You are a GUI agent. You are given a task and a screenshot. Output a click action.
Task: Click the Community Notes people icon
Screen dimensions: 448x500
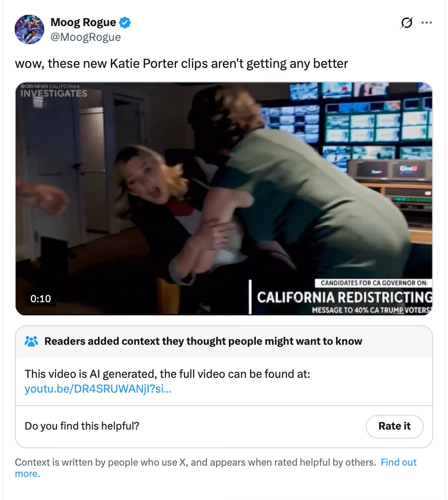pos(31,341)
